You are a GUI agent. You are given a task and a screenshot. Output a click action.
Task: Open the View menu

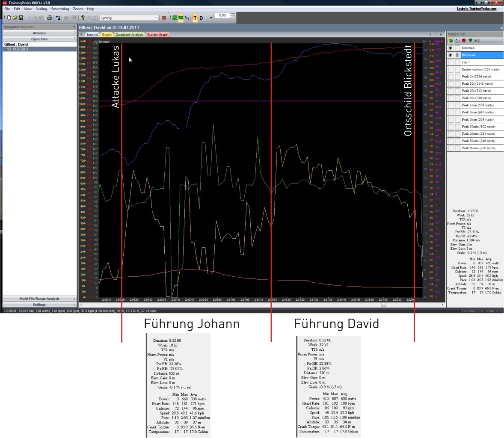28,9
